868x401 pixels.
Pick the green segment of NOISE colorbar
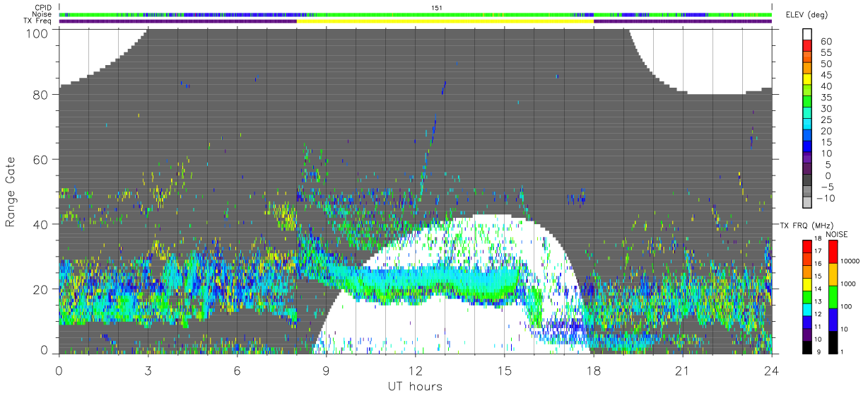tap(832, 296)
